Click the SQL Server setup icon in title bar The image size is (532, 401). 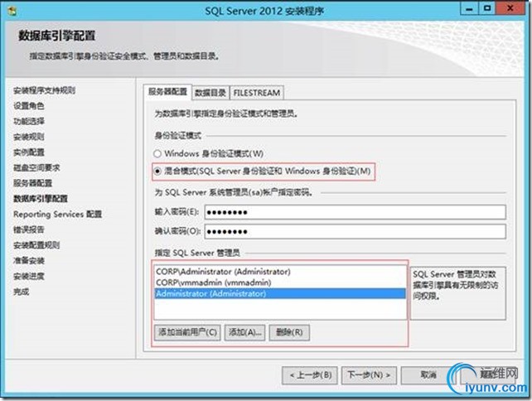click(x=12, y=11)
